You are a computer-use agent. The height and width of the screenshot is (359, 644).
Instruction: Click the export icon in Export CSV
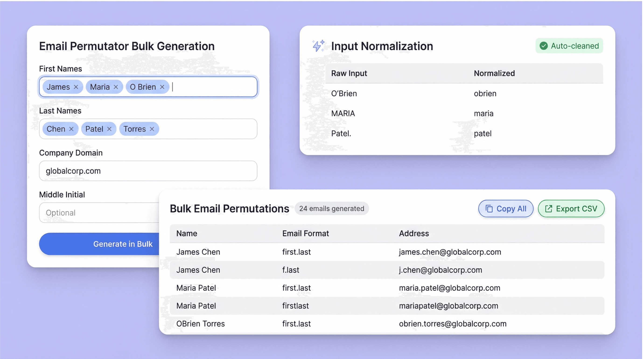pos(549,208)
